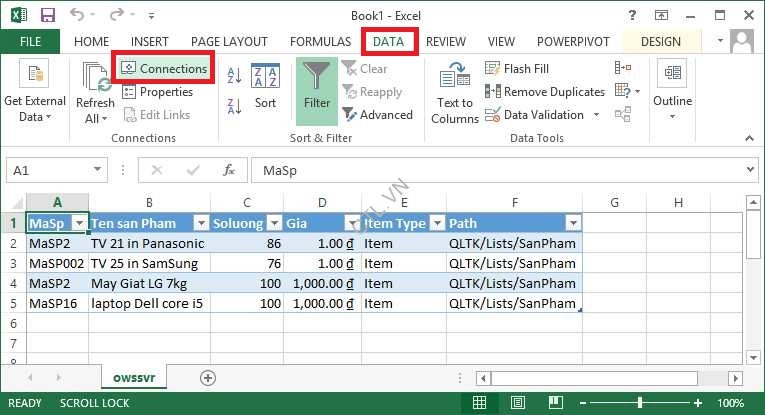This screenshot has height=415, width=765.
Task: Open the FILE tab
Action: (30, 41)
